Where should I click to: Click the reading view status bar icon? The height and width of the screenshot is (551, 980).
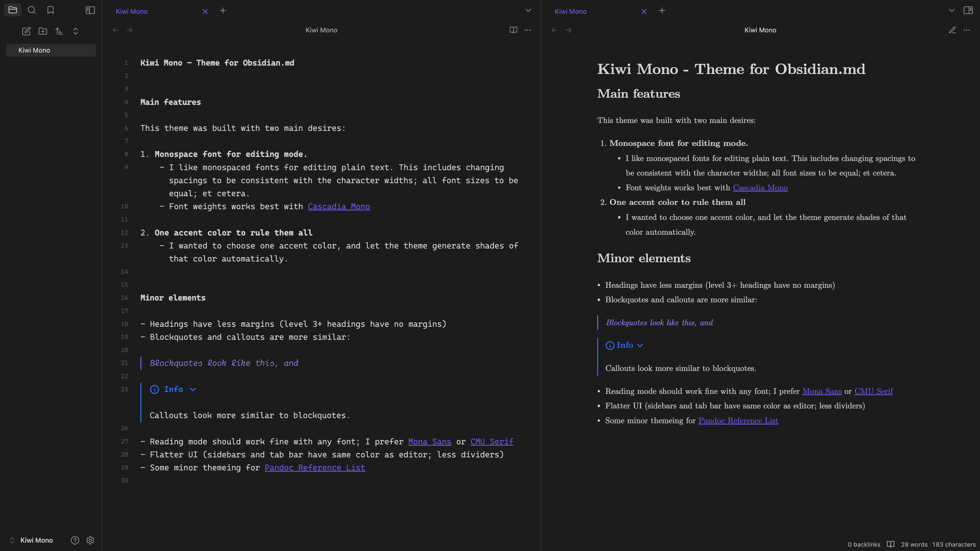pyautogui.click(x=890, y=545)
